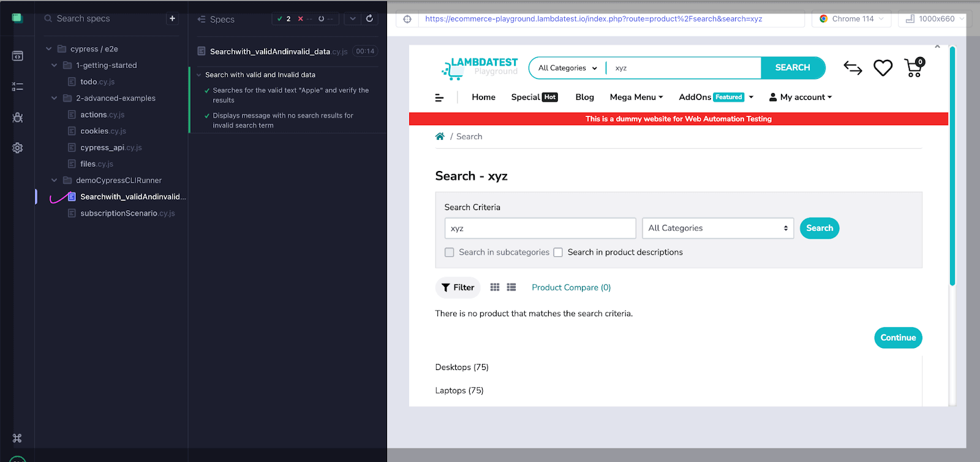Screen dimensions: 980x462
Task: Open the dropdown chevron beside the rerun button
Action: click(x=353, y=18)
